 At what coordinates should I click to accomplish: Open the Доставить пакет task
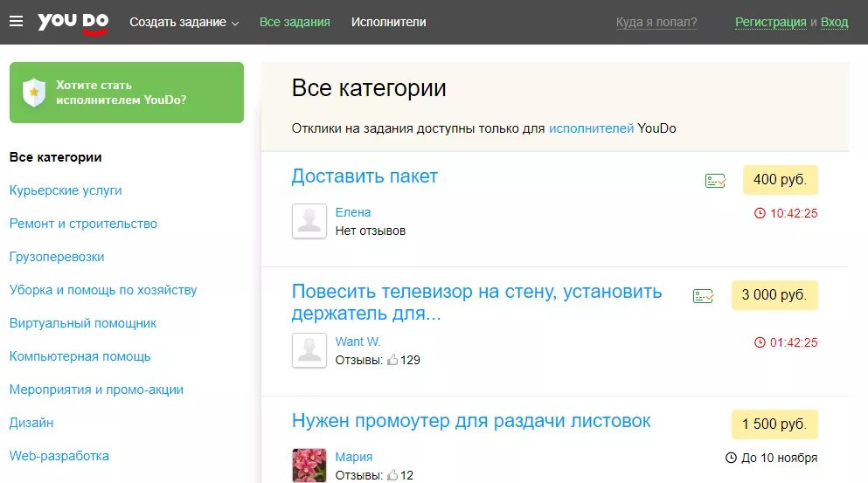pos(365,176)
